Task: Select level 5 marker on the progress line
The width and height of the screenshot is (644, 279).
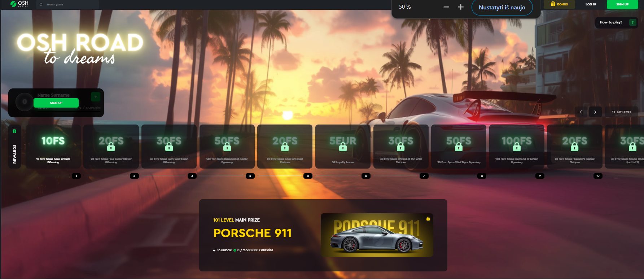Action: [x=308, y=176]
